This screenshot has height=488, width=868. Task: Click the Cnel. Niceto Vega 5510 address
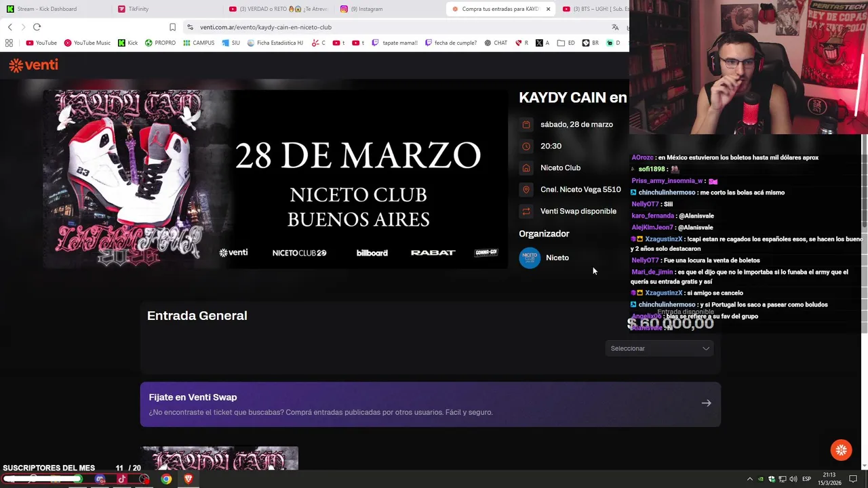tap(580, 190)
